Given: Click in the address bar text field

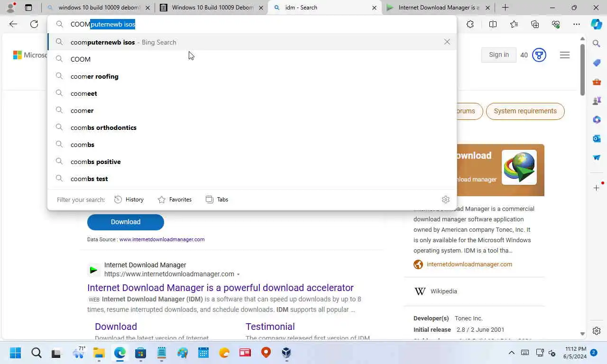Looking at the screenshot, I should click(252, 24).
